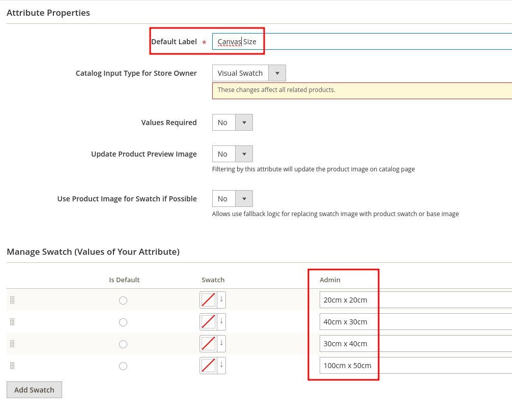Open swatch arrow menu for 30cm x 40cm

pyautogui.click(x=221, y=344)
